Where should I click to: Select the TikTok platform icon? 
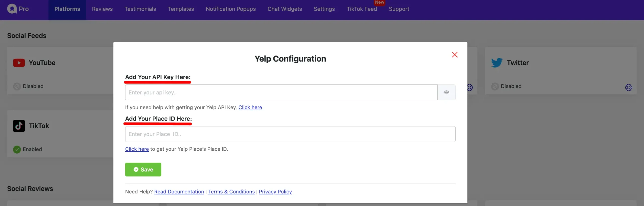tap(19, 126)
